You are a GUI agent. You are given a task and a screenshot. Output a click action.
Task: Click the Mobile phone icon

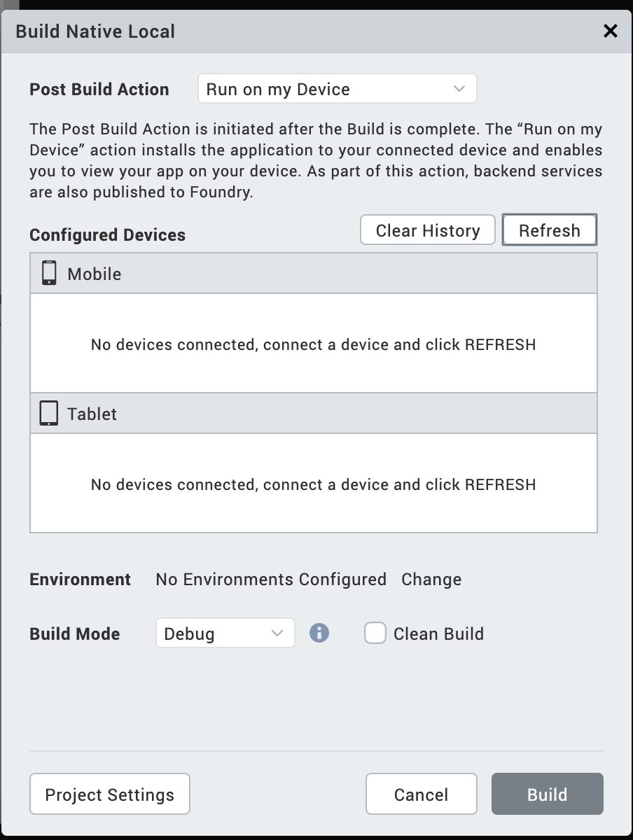point(49,273)
